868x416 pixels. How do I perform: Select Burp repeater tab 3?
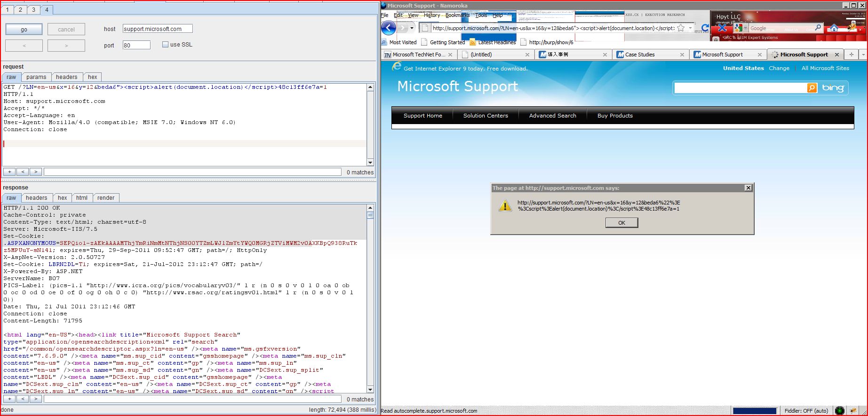click(x=33, y=9)
